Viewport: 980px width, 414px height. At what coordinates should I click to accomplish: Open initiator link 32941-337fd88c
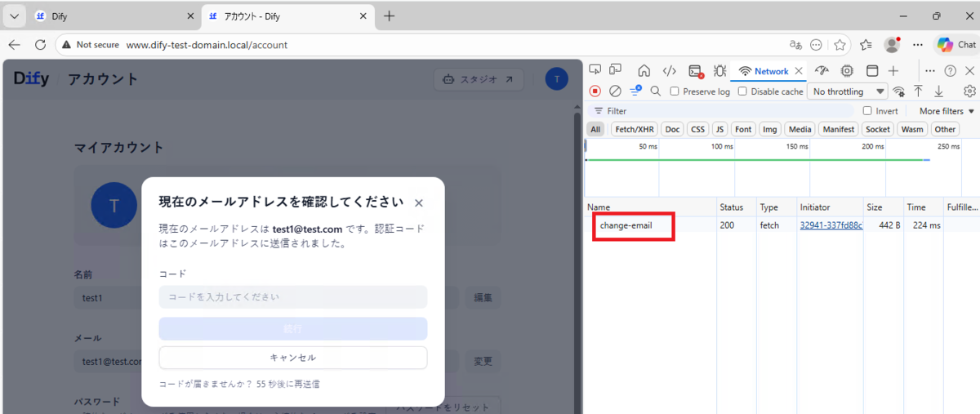click(x=831, y=225)
